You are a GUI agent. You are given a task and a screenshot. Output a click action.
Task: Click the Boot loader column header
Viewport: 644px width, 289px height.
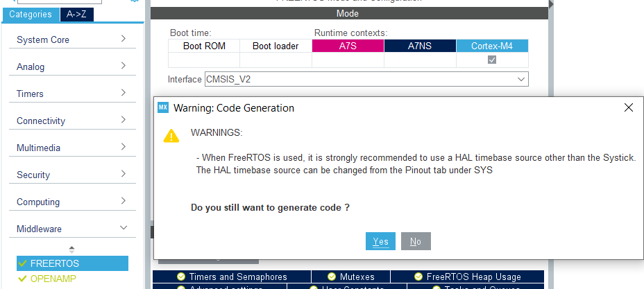276,46
